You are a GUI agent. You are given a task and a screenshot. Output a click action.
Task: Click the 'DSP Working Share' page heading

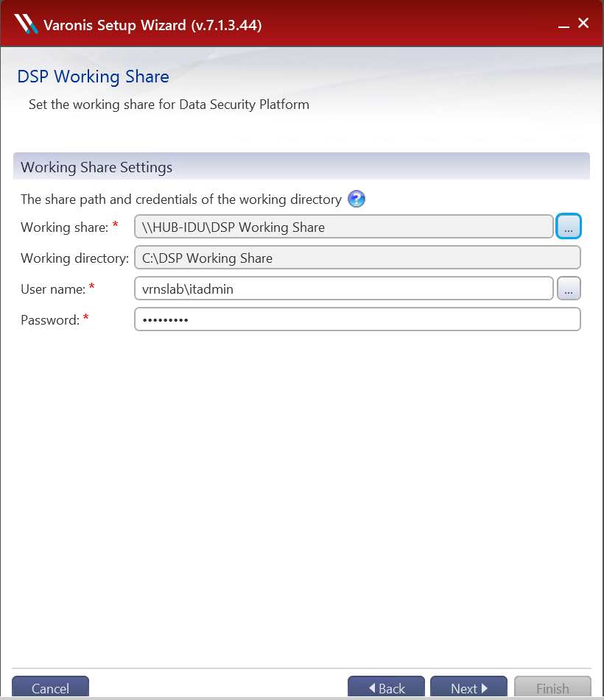(x=93, y=77)
